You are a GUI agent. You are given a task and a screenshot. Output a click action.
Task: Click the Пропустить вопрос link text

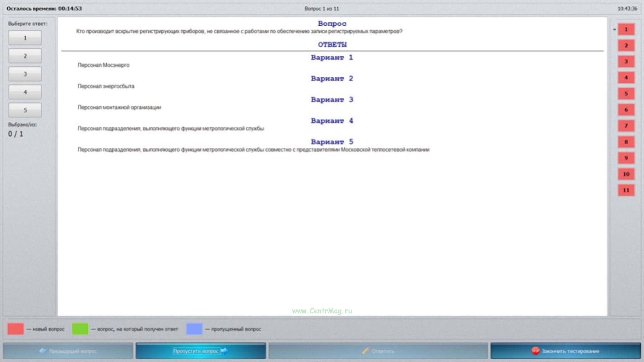pyautogui.click(x=196, y=351)
